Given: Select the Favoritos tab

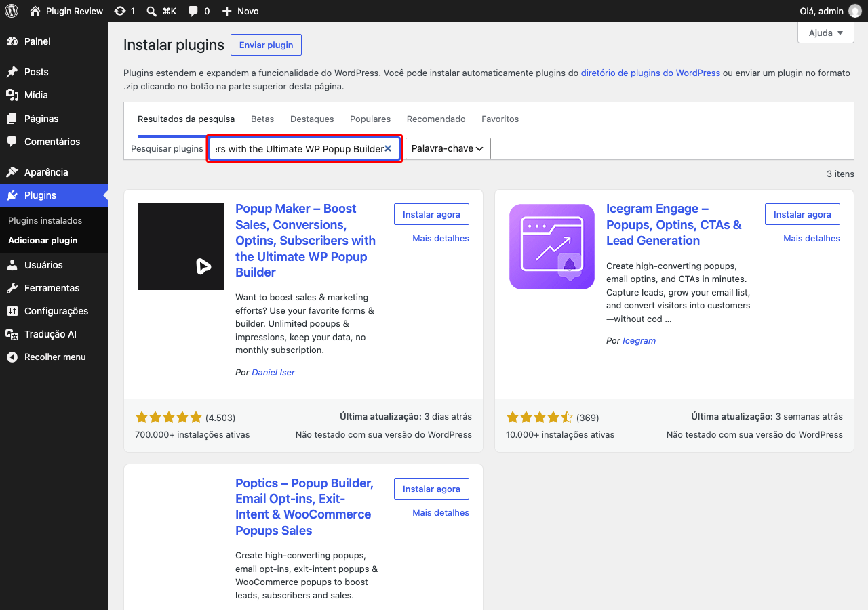Looking at the screenshot, I should [x=500, y=119].
